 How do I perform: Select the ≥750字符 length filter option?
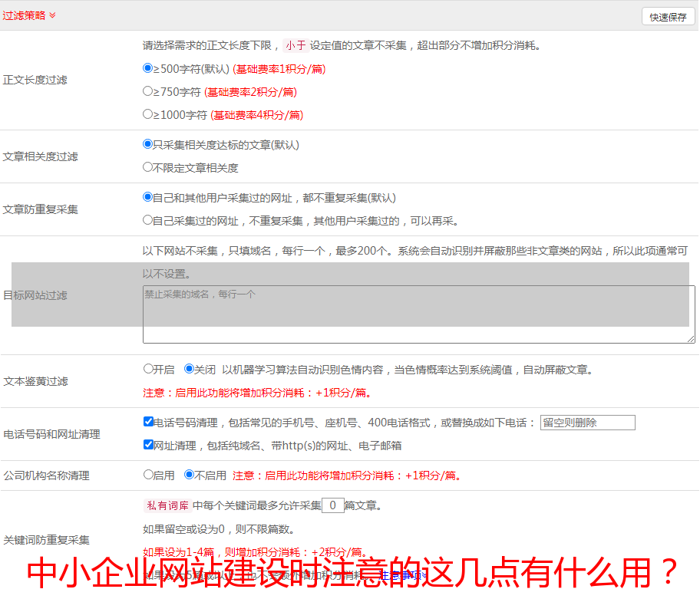click(x=148, y=91)
